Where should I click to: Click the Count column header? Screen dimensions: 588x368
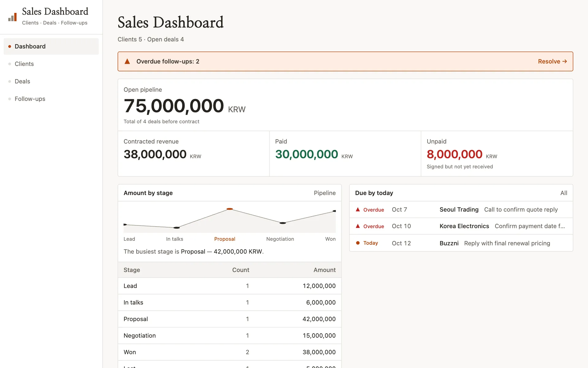click(x=241, y=270)
